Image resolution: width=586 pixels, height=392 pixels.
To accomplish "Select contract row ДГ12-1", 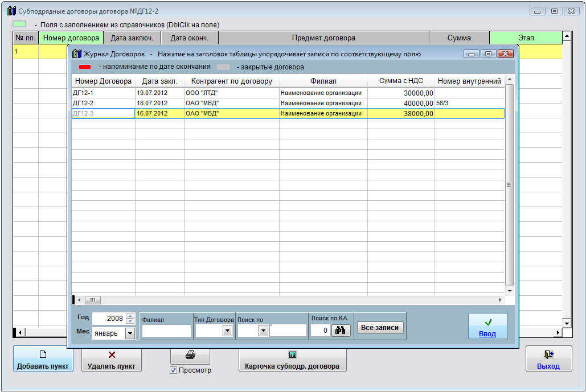I will pyautogui.click(x=103, y=93).
